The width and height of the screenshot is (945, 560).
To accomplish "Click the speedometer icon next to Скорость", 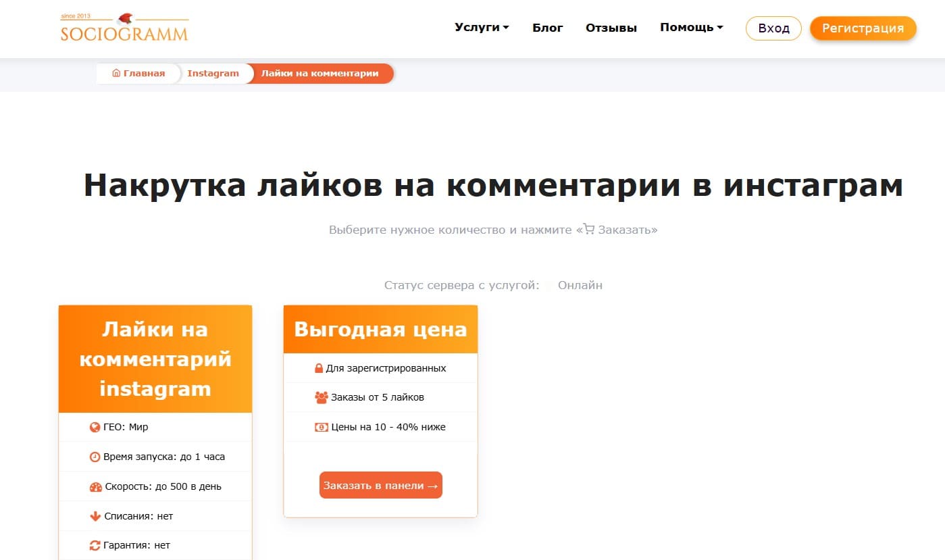I will click(95, 486).
